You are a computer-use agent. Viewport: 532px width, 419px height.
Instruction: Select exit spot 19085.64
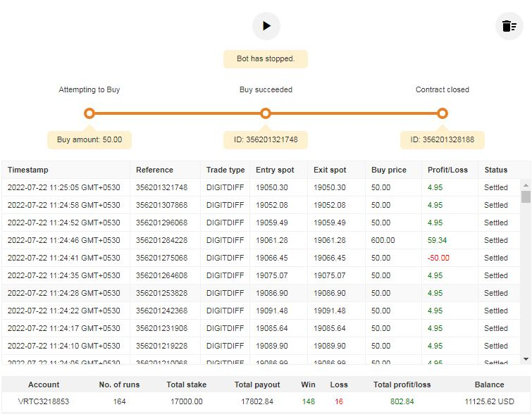pos(330,328)
